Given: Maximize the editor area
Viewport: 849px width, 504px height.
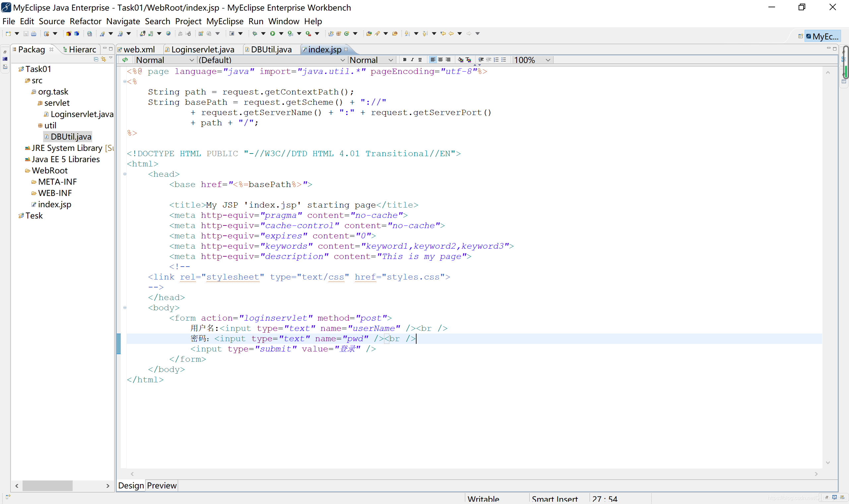Looking at the screenshot, I should pos(834,49).
